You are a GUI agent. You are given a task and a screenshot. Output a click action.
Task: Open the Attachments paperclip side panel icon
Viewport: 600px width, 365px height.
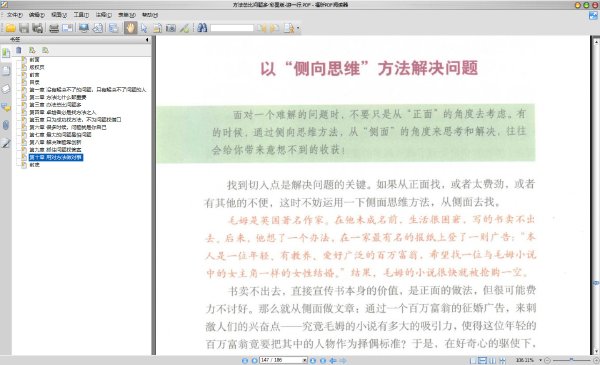click(6, 125)
